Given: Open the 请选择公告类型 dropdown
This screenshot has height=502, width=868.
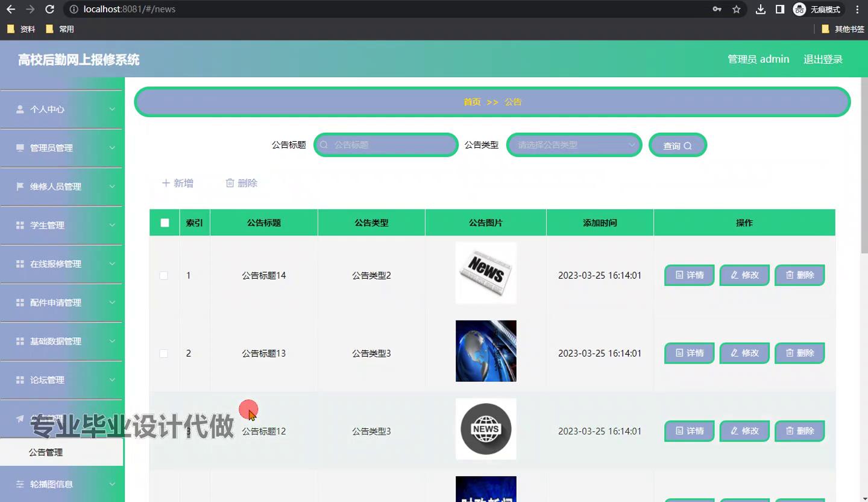Looking at the screenshot, I should (574, 145).
